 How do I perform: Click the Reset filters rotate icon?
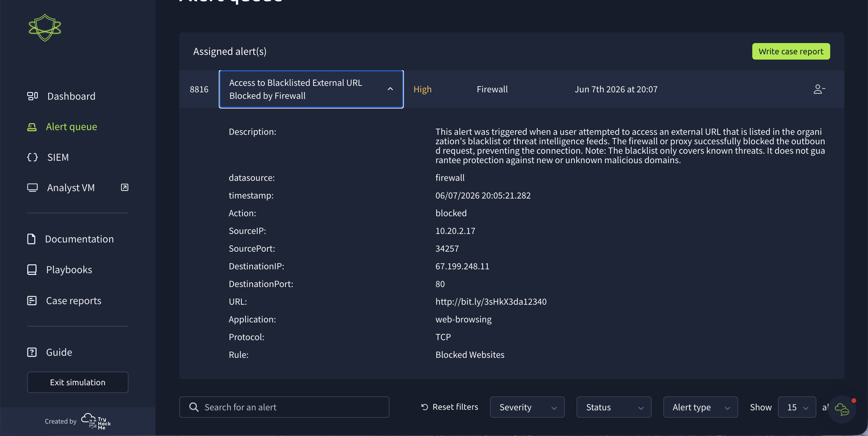click(425, 407)
